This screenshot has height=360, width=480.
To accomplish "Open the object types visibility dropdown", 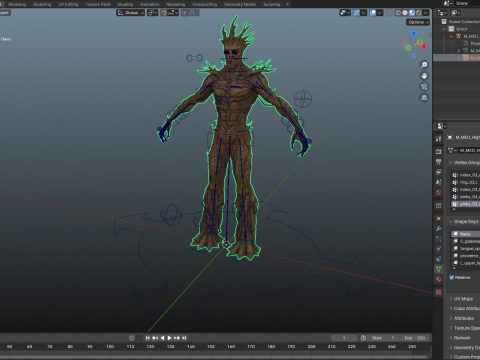I will (345, 13).
